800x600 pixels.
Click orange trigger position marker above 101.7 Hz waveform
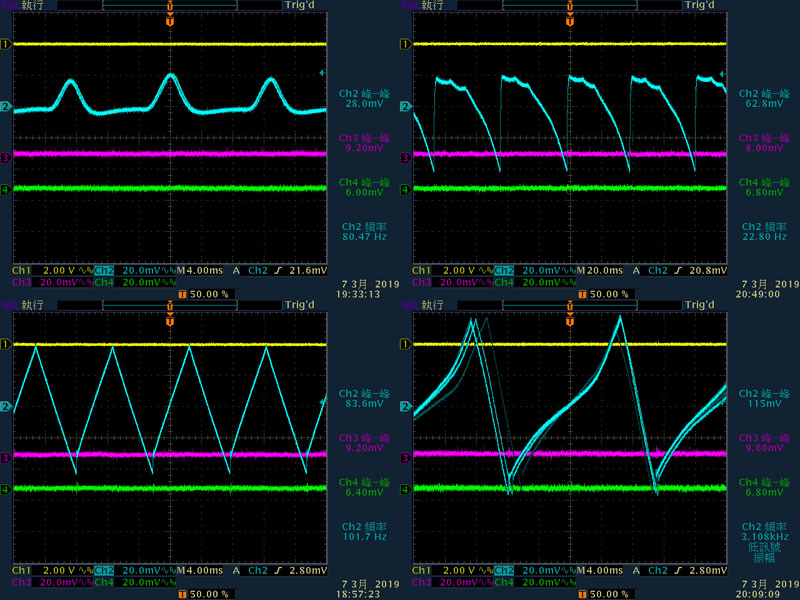pyautogui.click(x=170, y=321)
